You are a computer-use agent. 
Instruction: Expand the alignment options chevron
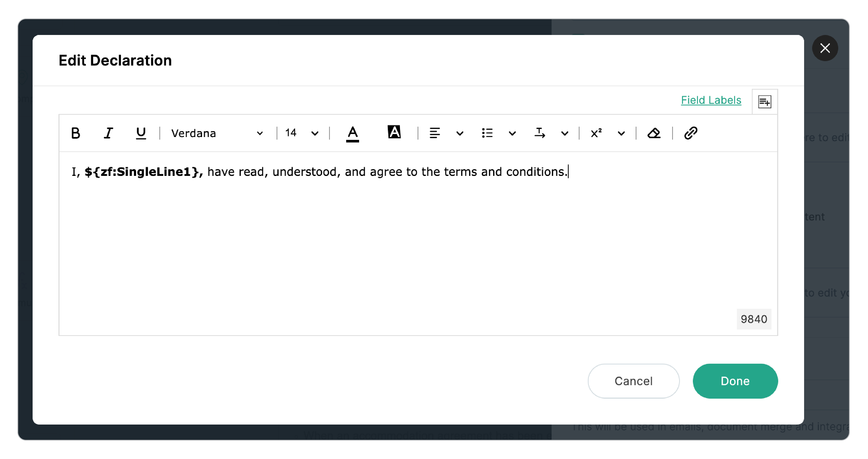coord(459,134)
